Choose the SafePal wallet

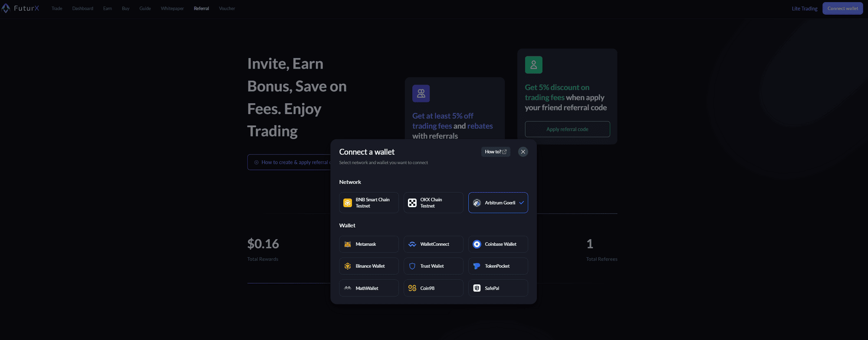pyautogui.click(x=498, y=288)
